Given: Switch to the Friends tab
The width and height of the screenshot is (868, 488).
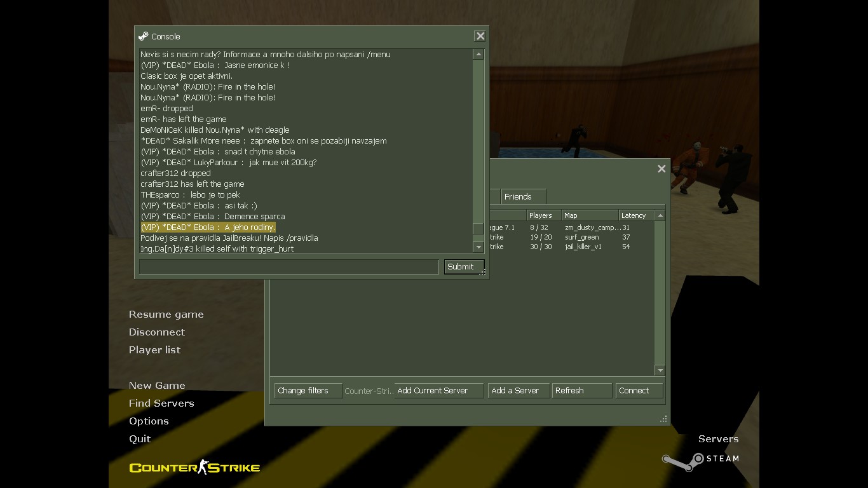Looking at the screenshot, I should point(524,196).
